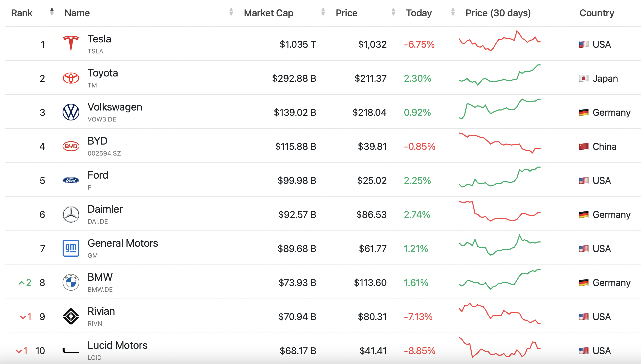
Task: Open the BMW company link
Action: click(x=100, y=277)
